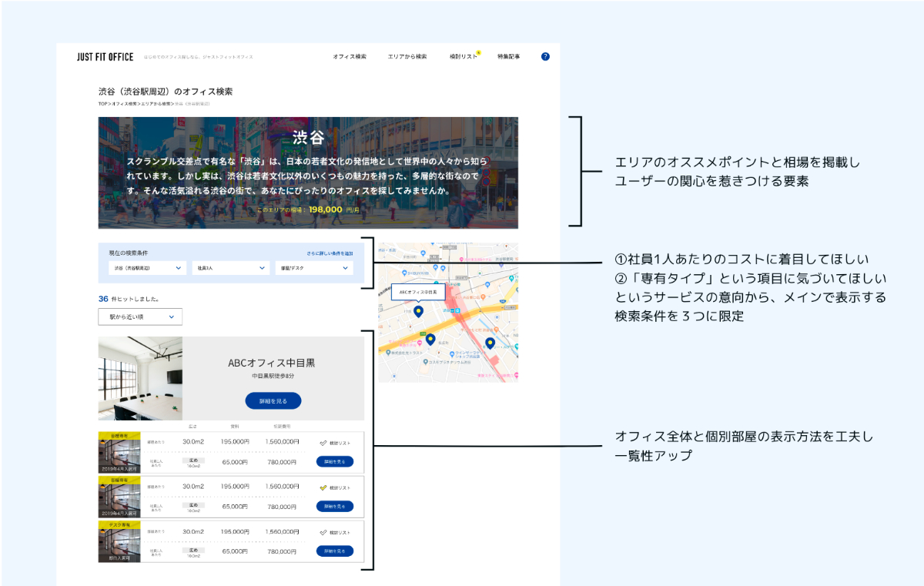Uncheck the yellow 検討リスト checkmark on second room
This screenshot has height=586, width=924.
(323, 487)
